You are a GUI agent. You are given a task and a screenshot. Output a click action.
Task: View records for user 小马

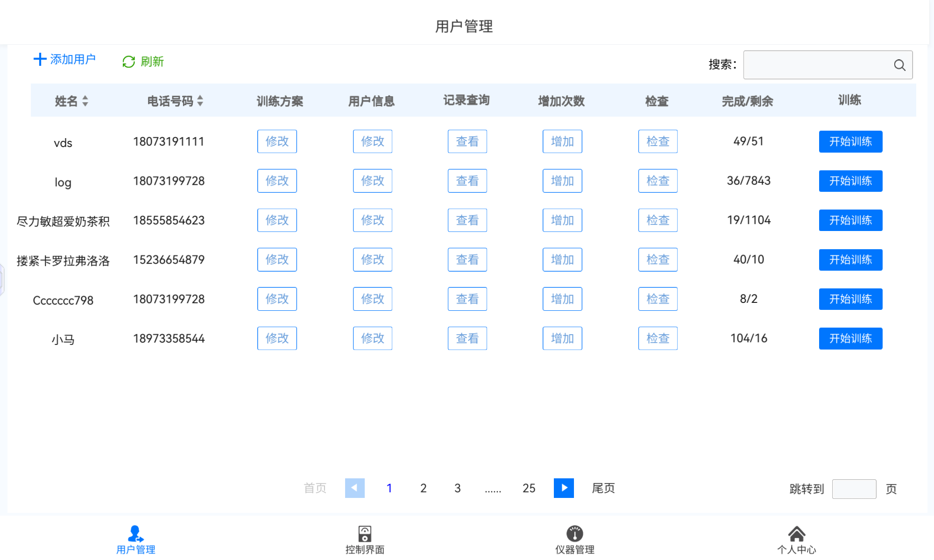click(x=467, y=338)
